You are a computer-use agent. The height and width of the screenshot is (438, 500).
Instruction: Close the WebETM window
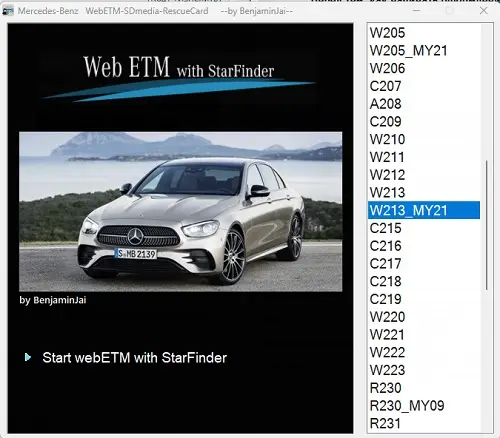pos(484,11)
